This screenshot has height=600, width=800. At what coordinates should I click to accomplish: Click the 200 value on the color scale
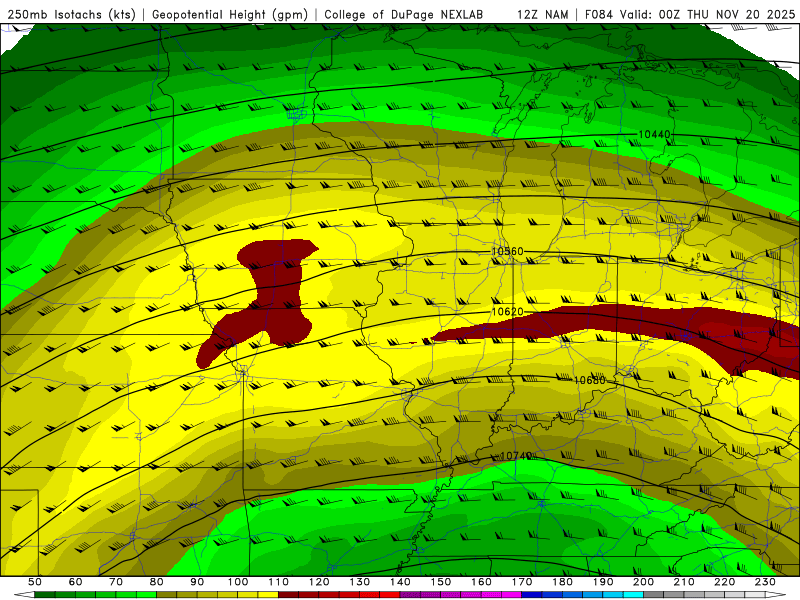pos(644,582)
